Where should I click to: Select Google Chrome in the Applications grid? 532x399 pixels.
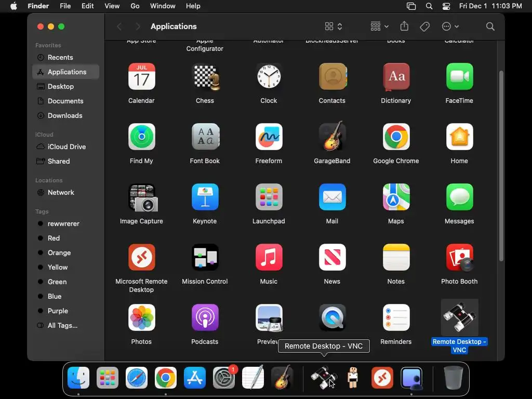click(x=396, y=137)
